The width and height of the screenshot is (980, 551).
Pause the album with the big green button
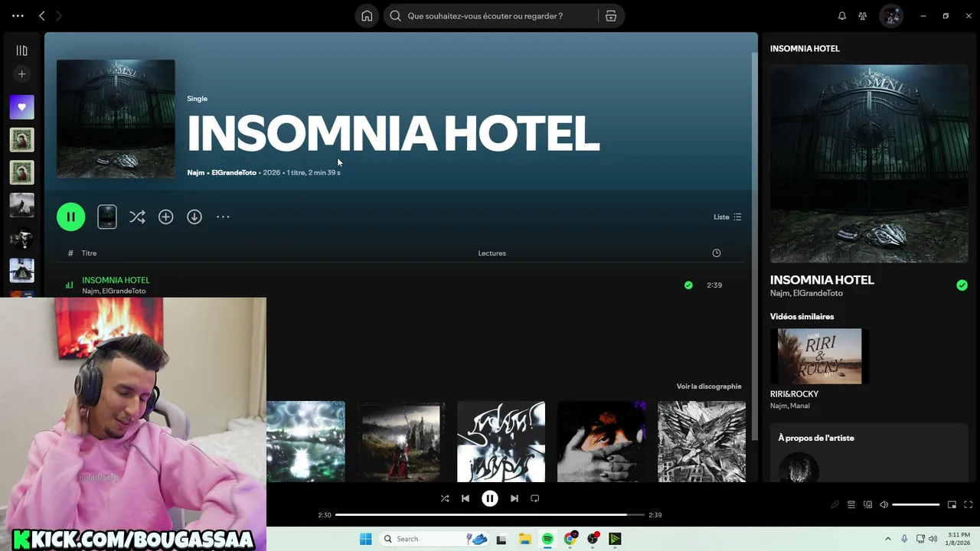(70, 217)
